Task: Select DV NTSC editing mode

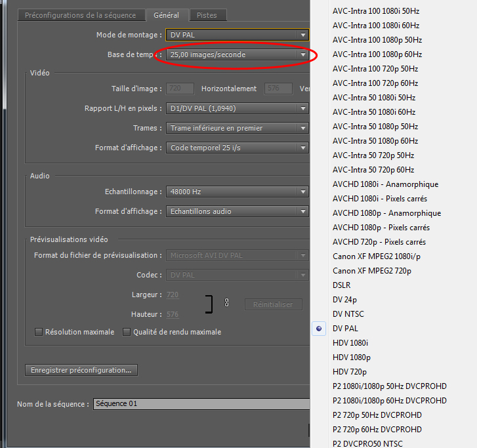Action: click(x=348, y=314)
